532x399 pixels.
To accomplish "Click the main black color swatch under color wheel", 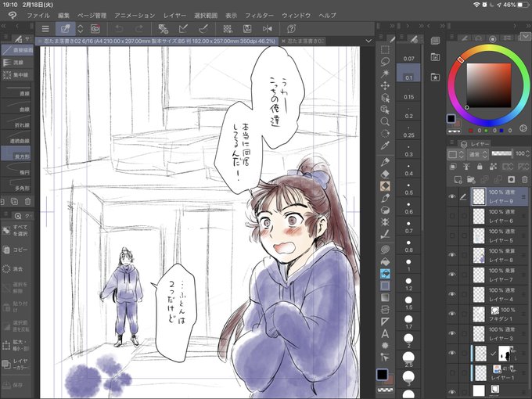I will (x=451, y=119).
